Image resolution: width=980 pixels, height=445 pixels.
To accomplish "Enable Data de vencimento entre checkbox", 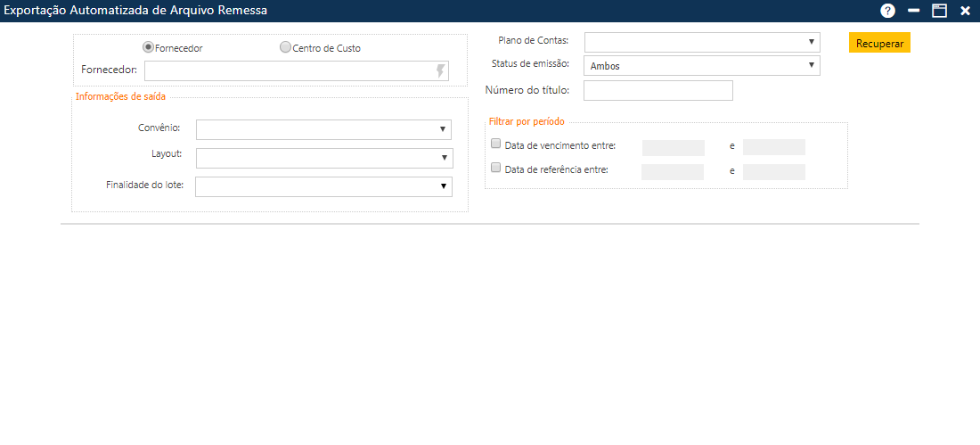I will click(x=496, y=144).
